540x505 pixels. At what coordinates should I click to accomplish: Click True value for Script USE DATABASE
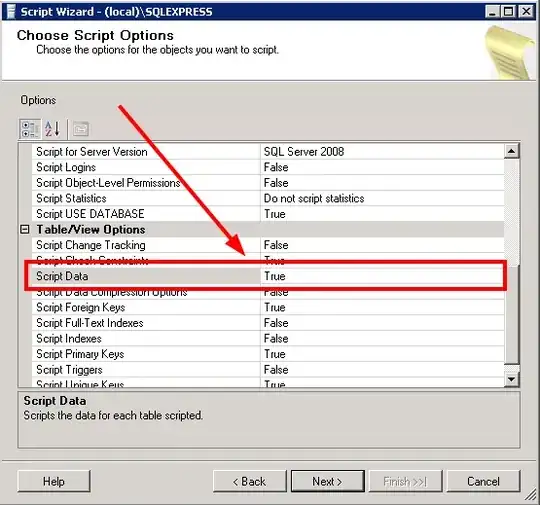(274, 214)
